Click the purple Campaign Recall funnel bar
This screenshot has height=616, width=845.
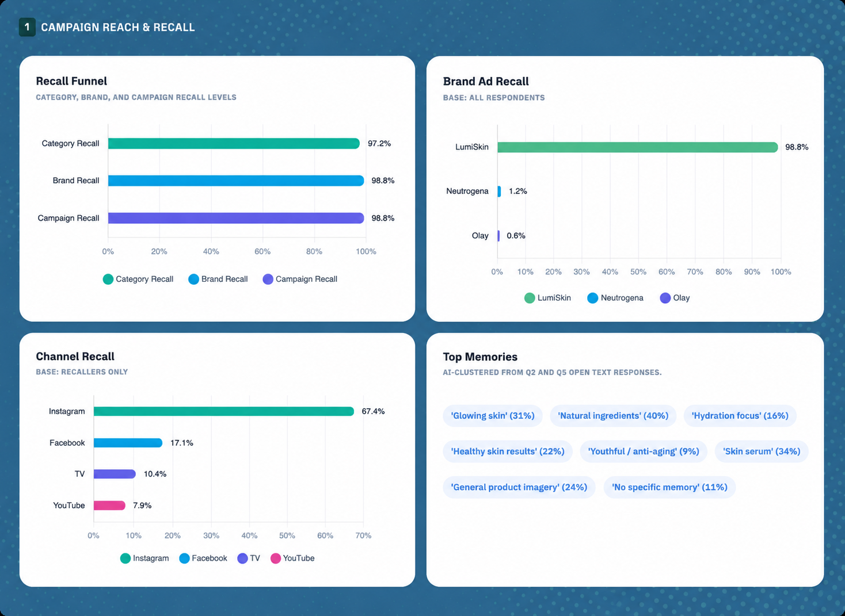236,218
